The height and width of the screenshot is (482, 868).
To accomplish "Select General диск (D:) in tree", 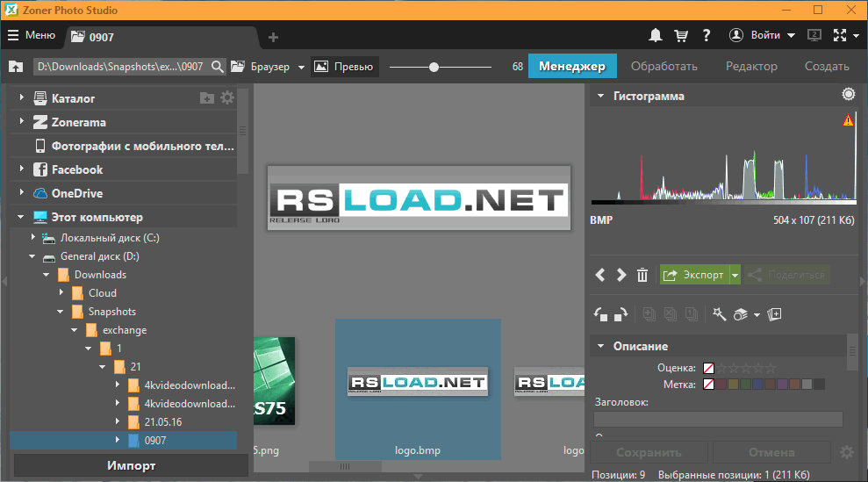I will tap(100, 256).
